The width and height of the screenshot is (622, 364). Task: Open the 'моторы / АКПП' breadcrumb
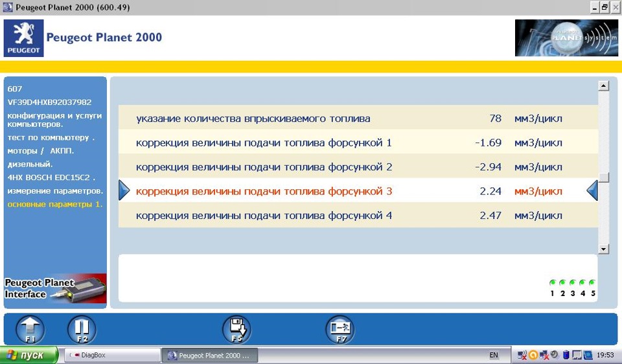(40, 151)
